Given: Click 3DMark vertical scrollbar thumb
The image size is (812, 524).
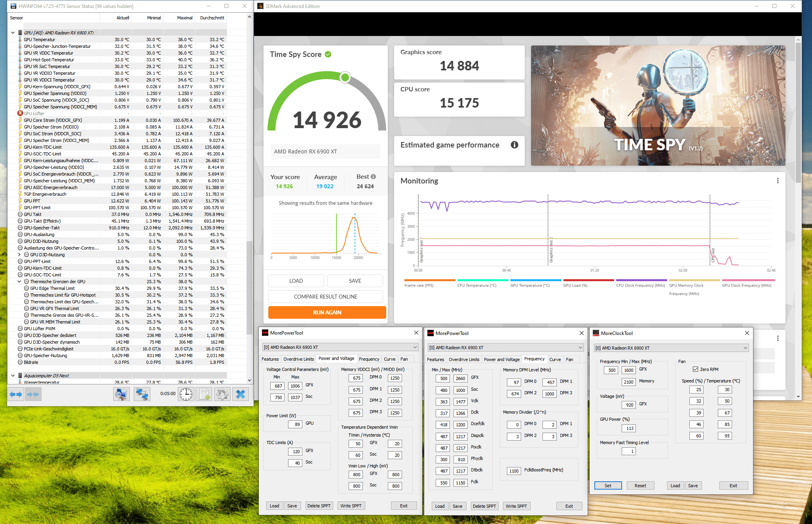Looking at the screenshot, I should coord(798,112).
